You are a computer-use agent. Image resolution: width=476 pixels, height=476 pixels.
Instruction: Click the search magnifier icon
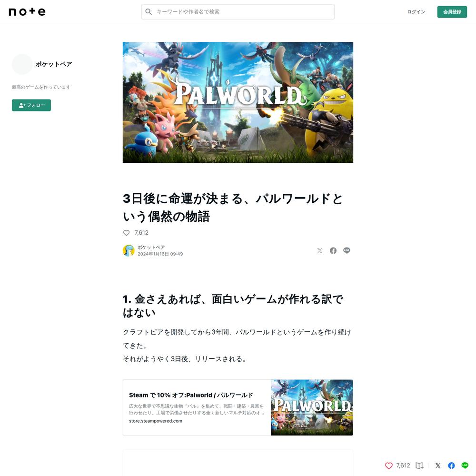click(149, 12)
